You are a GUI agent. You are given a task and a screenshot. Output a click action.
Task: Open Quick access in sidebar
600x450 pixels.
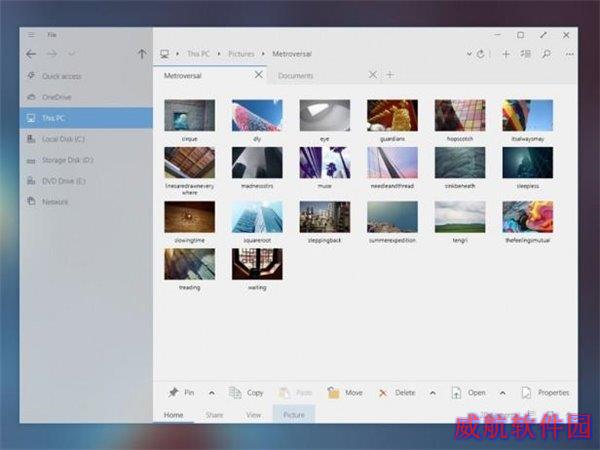tap(86, 76)
